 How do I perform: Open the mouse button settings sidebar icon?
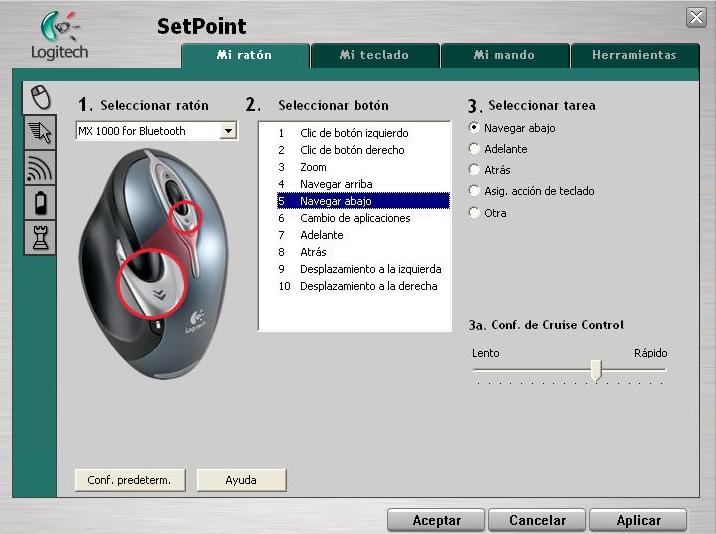pyautogui.click(x=38, y=96)
